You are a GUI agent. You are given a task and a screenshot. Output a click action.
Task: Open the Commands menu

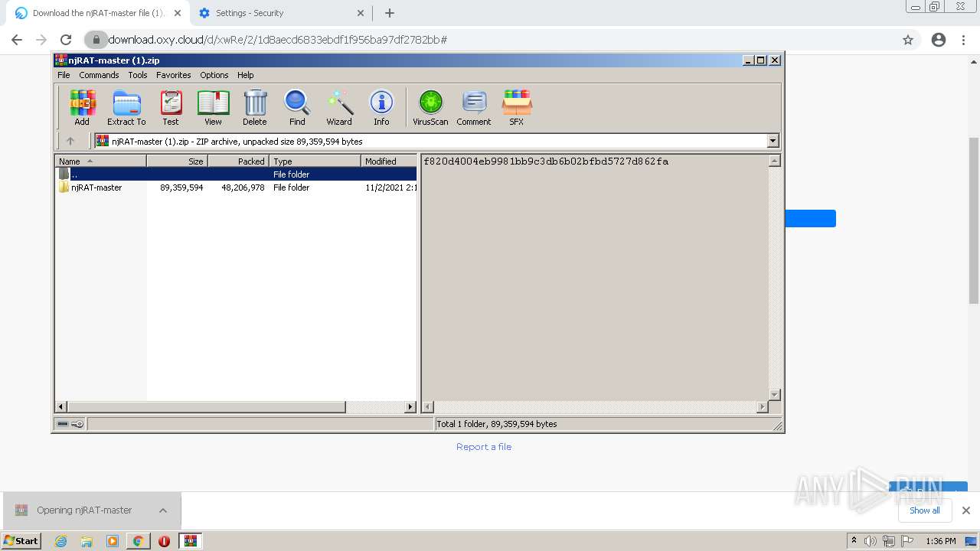(x=99, y=75)
